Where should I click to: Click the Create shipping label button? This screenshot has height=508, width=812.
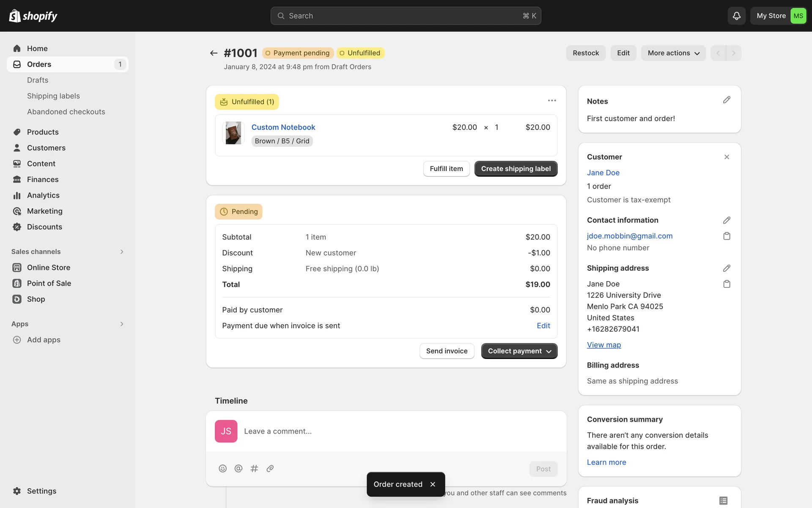516,168
